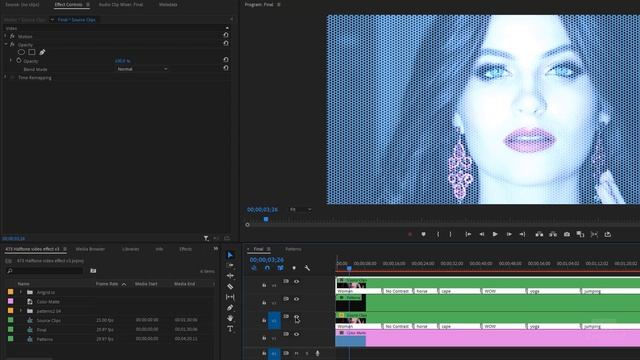Expand the Motion effect properties

click(x=6, y=36)
